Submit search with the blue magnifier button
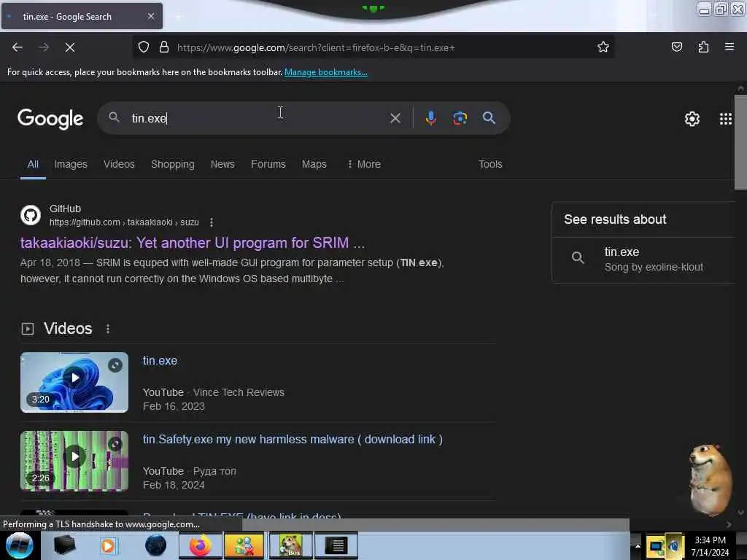 489,118
